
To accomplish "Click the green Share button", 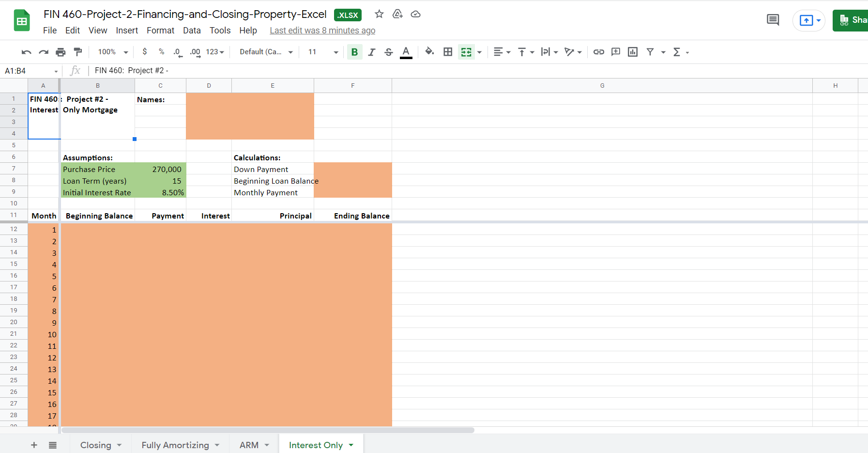I will [851, 20].
